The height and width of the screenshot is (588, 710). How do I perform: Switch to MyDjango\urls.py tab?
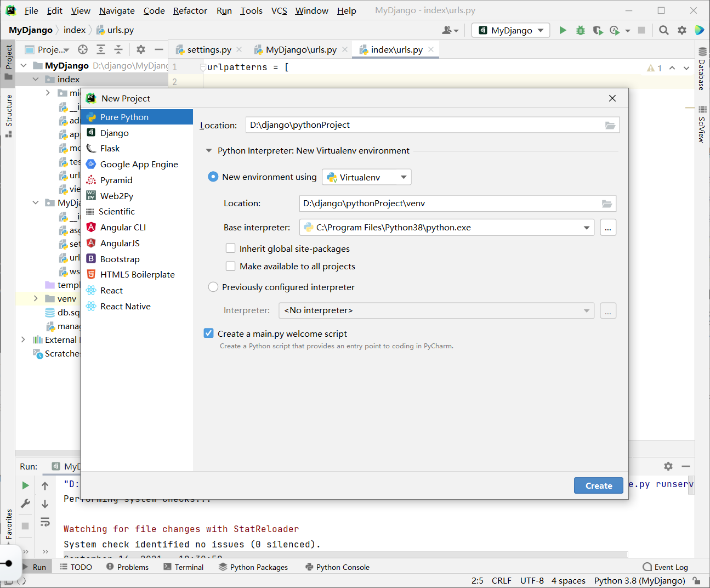[301, 49]
